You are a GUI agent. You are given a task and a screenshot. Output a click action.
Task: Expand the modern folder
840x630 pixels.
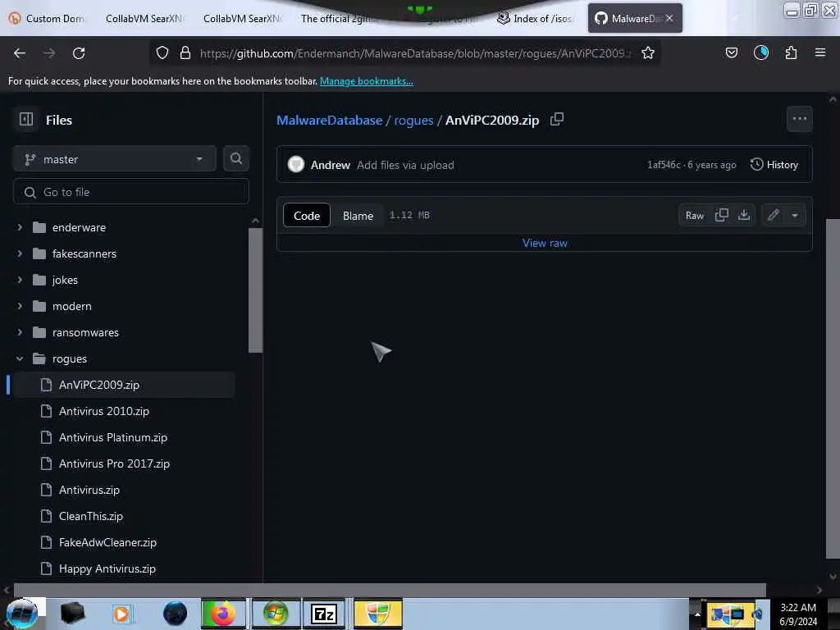point(20,306)
